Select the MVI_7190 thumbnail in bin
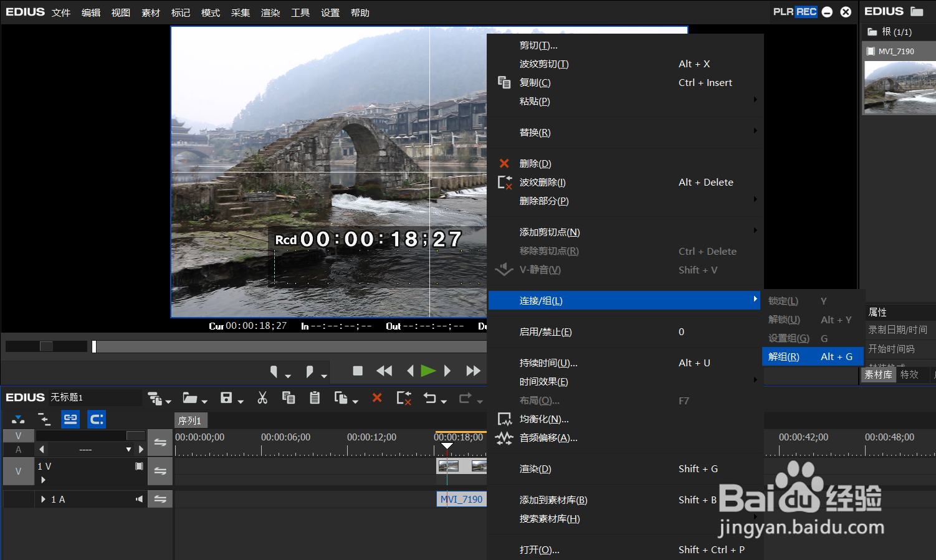The height and width of the screenshot is (560, 936). coord(900,87)
